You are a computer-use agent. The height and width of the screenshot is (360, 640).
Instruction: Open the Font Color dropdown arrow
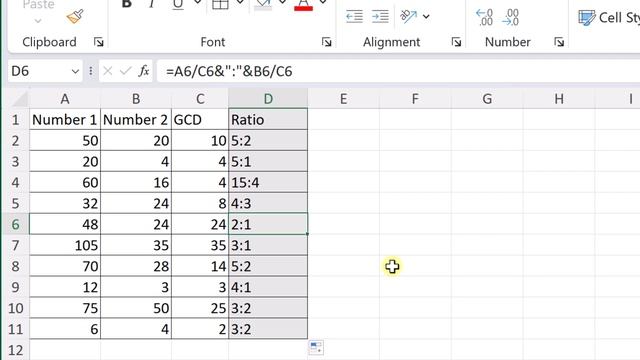click(x=323, y=3)
